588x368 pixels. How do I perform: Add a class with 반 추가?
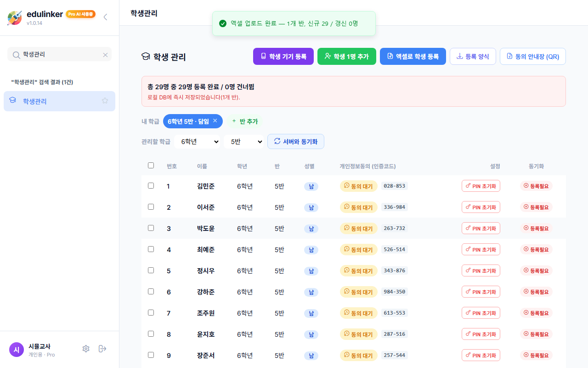245,121
